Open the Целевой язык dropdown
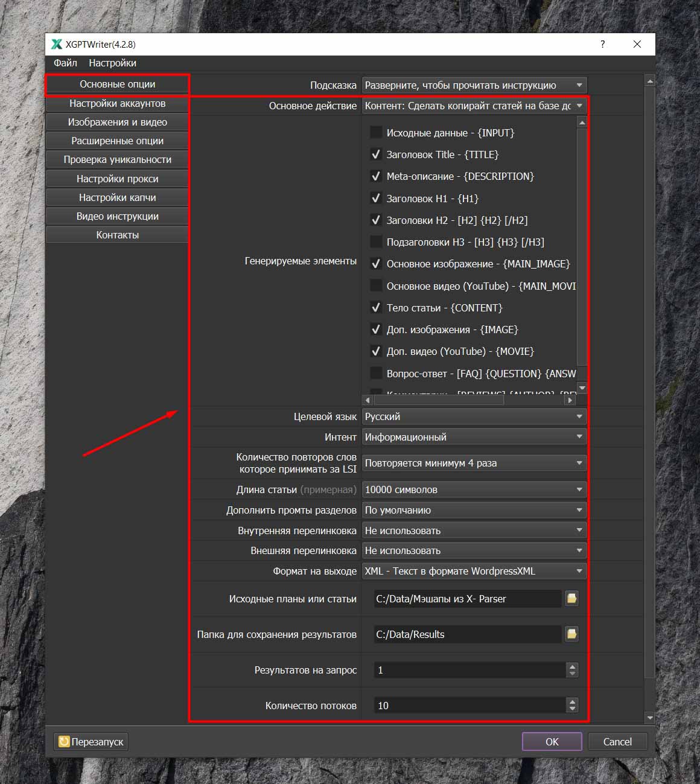Viewport: 700px width, 784px height. click(474, 416)
